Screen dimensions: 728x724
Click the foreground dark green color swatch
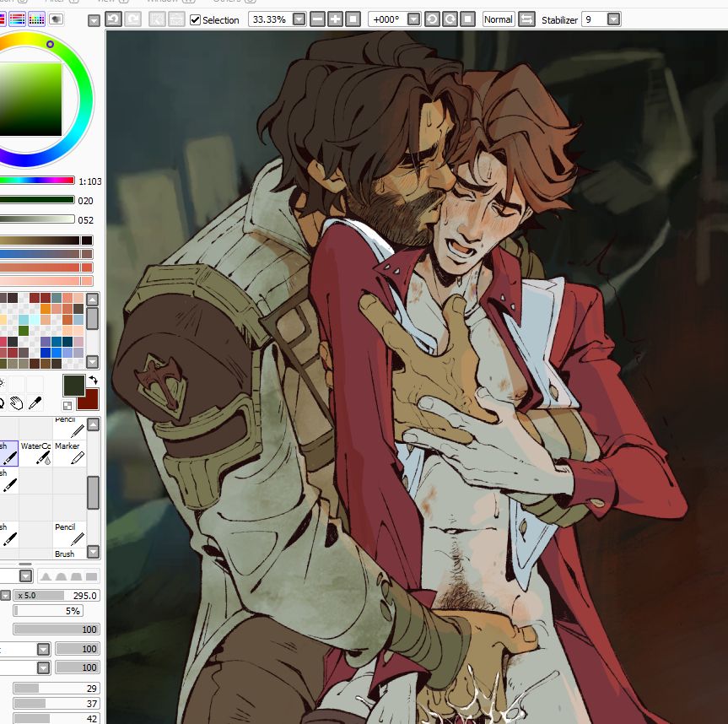click(74, 385)
